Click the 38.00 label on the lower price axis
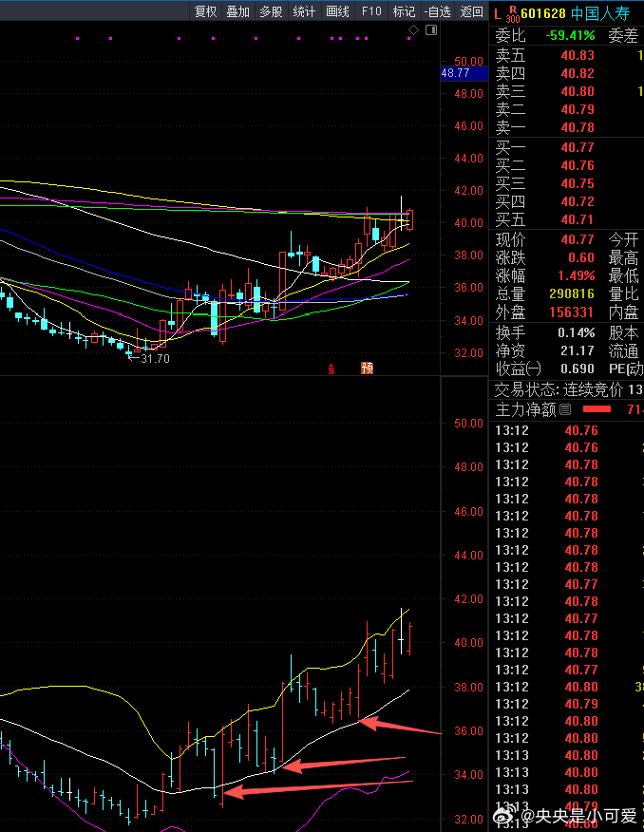The height and width of the screenshot is (832, 644). click(x=468, y=687)
